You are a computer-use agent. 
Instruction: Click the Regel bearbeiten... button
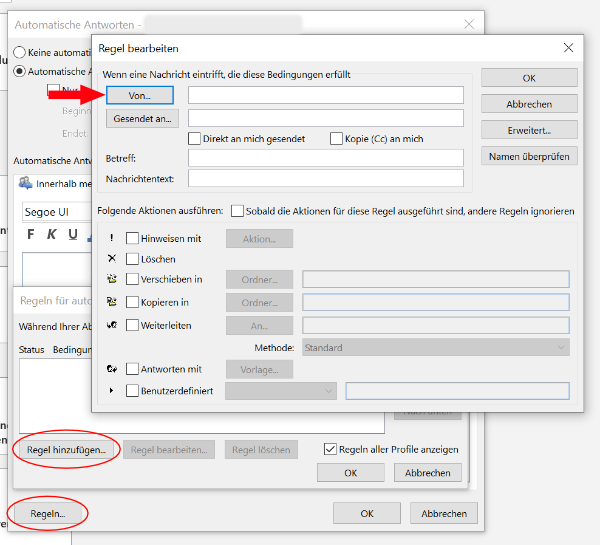169,450
